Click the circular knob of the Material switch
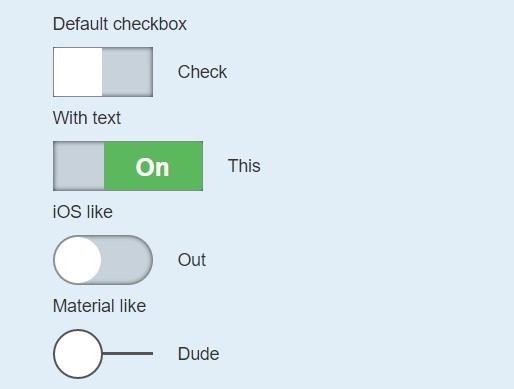This screenshot has width=514, height=389. 78,354
